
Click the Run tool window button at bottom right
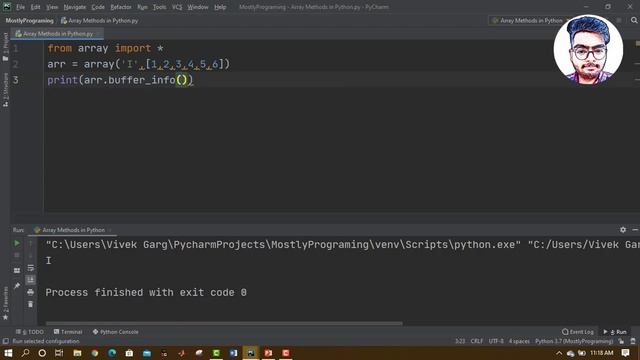click(x=615, y=332)
